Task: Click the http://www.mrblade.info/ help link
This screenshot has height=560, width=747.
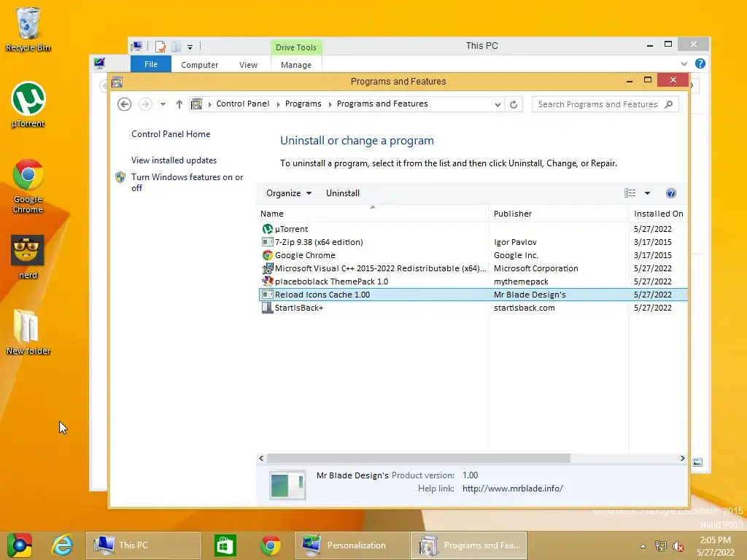Action: click(x=513, y=489)
